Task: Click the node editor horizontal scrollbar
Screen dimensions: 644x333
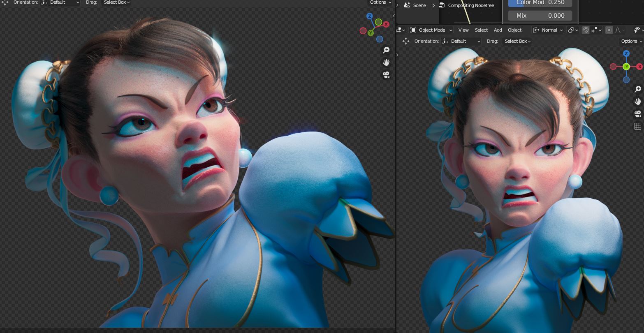Action: coord(533,23)
